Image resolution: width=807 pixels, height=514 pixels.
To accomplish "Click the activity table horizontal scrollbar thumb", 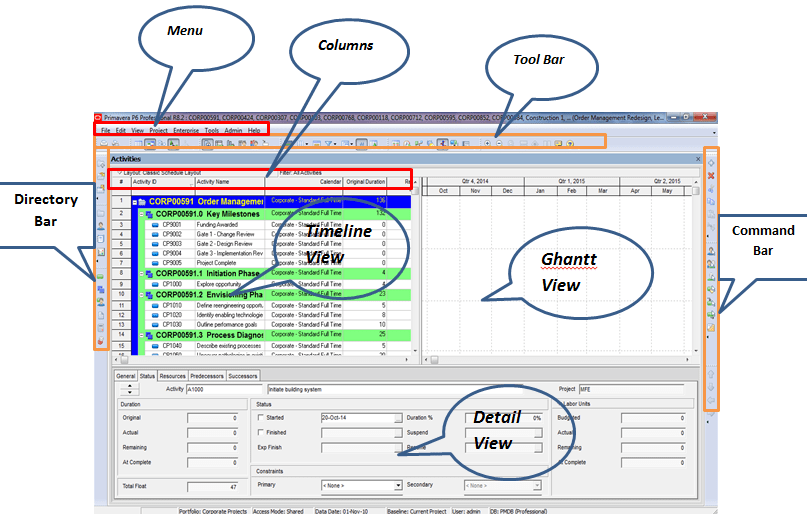I will tap(124, 360).
